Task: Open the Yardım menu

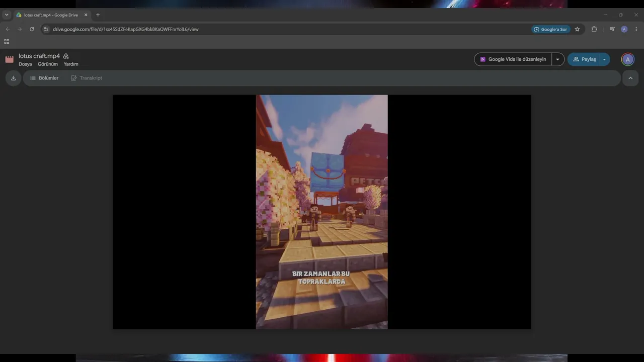Action: (71, 64)
